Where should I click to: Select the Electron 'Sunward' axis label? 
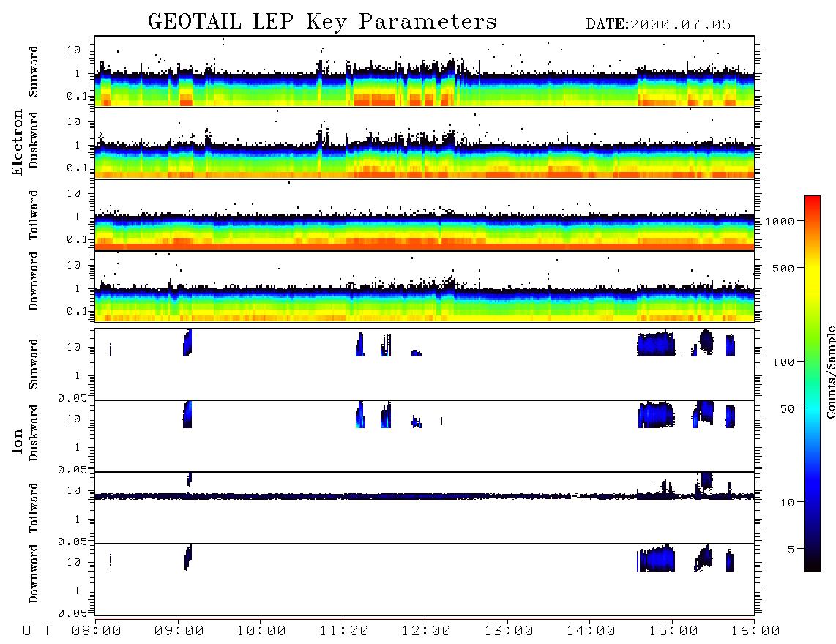pyautogui.click(x=34, y=72)
